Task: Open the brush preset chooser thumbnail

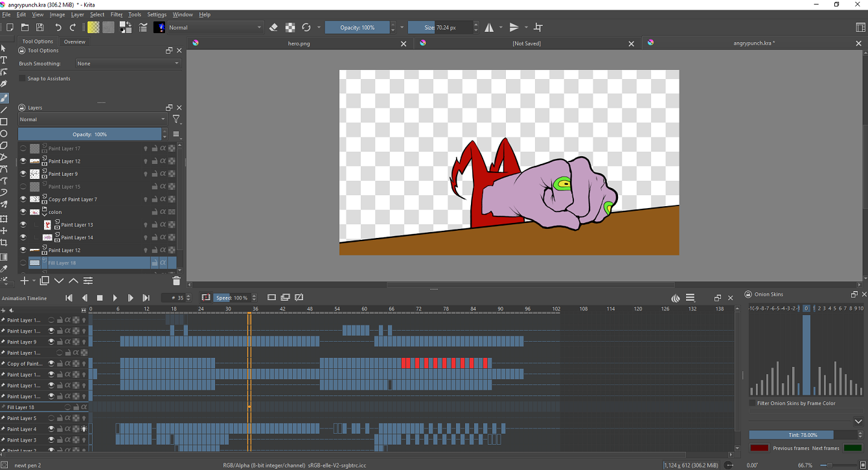Action: click(x=159, y=27)
